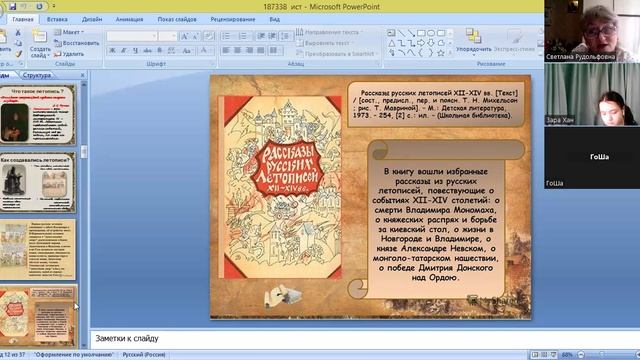Select the straight line shape
Screen dimensions: 640x360
[x=402, y=33]
